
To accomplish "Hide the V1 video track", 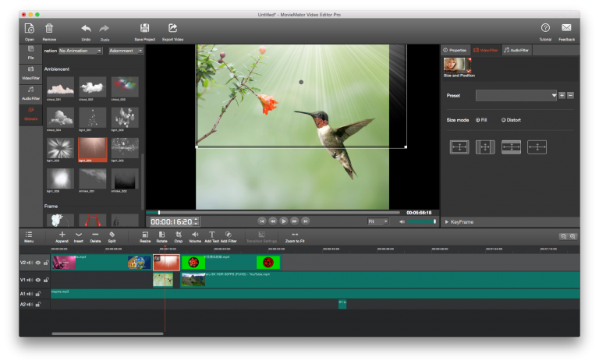I will (37, 280).
